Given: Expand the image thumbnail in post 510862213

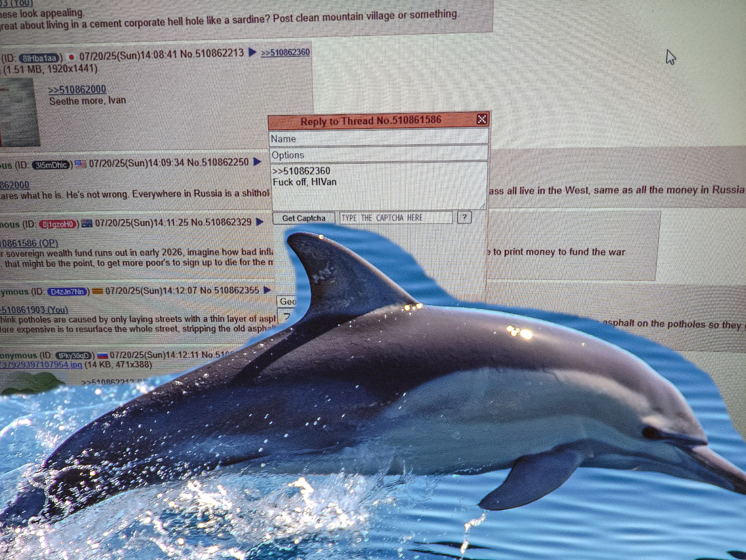Looking at the screenshot, I should (x=19, y=112).
